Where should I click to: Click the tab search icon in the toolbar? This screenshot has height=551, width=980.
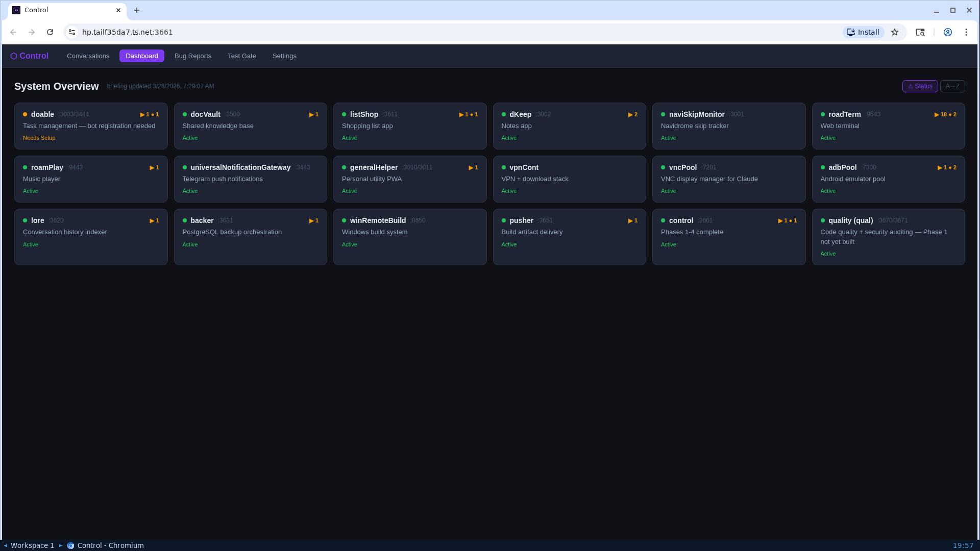[x=920, y=32]
